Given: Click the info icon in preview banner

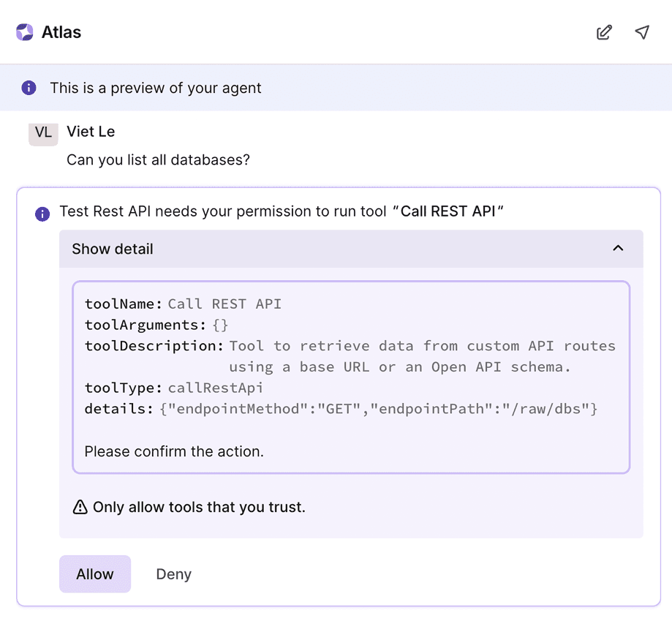Looking at the screenshot, I should 29,88.
